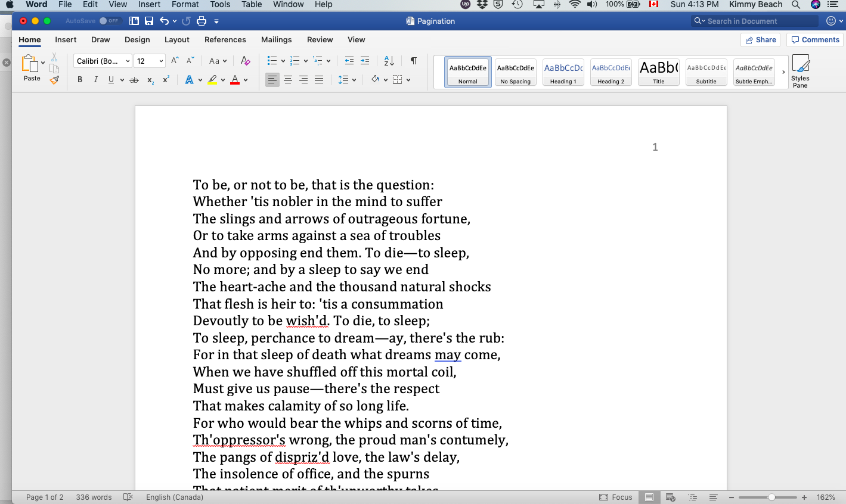Screen dimensions: 846x504
Task: Open the home templates icon in title bar
Action: [134, 21]
